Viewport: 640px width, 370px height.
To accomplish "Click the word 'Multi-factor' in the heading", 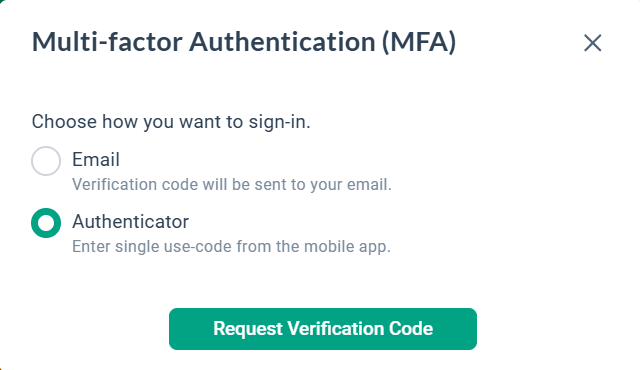I will 107,42.
